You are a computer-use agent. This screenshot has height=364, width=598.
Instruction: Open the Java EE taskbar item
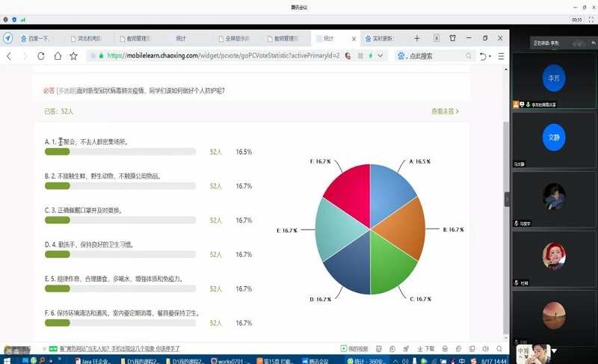[93, 360]
